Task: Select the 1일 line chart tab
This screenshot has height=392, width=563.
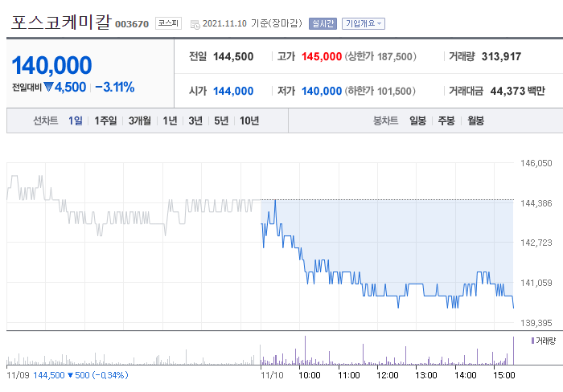Action: pyautogui.click(x=76, y=120)
